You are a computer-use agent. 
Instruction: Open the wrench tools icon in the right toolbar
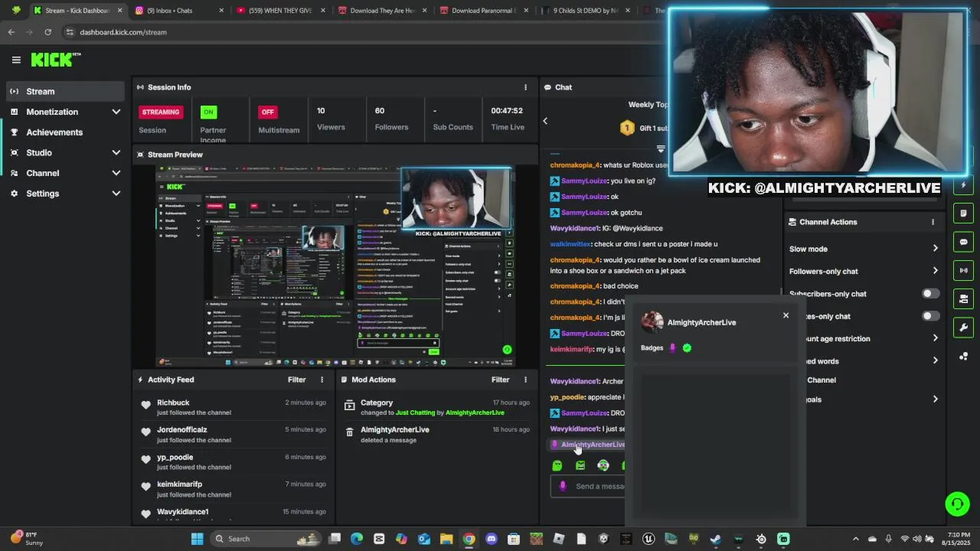coord(963,328)
